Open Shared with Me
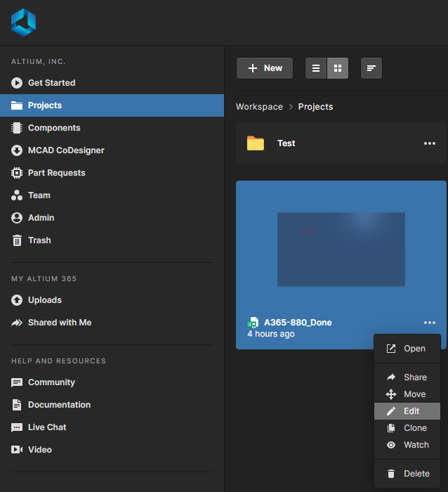448x492 pixels. point(112,323)
